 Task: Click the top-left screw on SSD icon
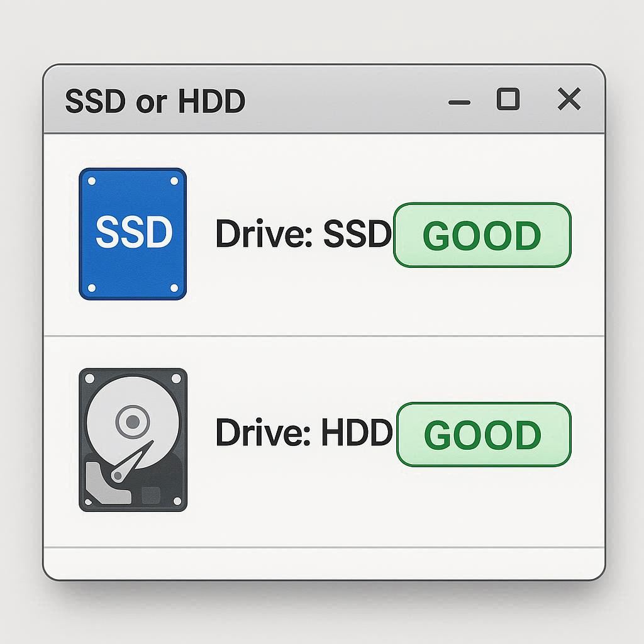coord(92,181)
